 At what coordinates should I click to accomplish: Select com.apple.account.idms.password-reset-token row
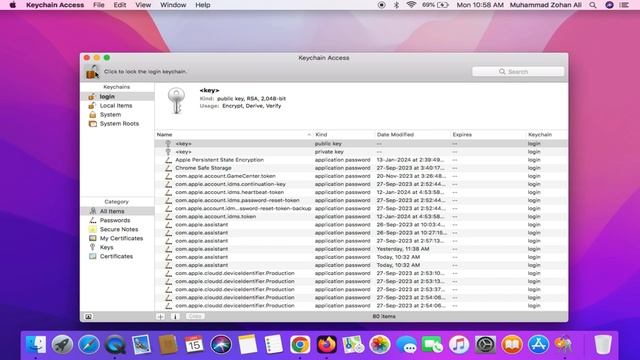[x=361, y=200]
